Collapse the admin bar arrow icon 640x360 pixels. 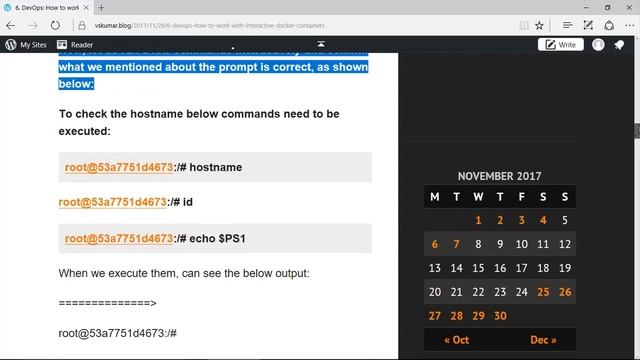tap(321, 44)
